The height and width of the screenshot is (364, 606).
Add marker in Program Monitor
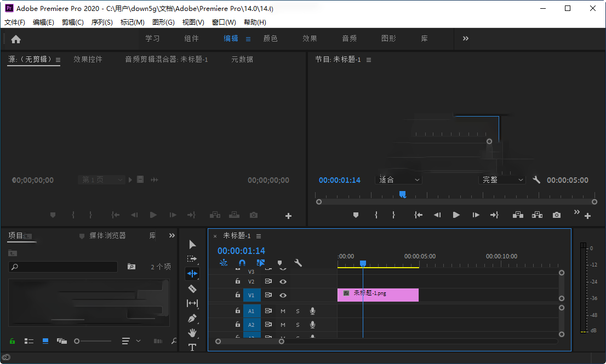[356, 215]
